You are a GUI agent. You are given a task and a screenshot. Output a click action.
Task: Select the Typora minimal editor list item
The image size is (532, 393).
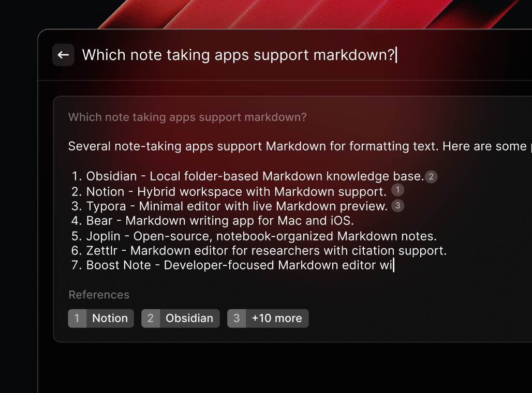[229, 206]
